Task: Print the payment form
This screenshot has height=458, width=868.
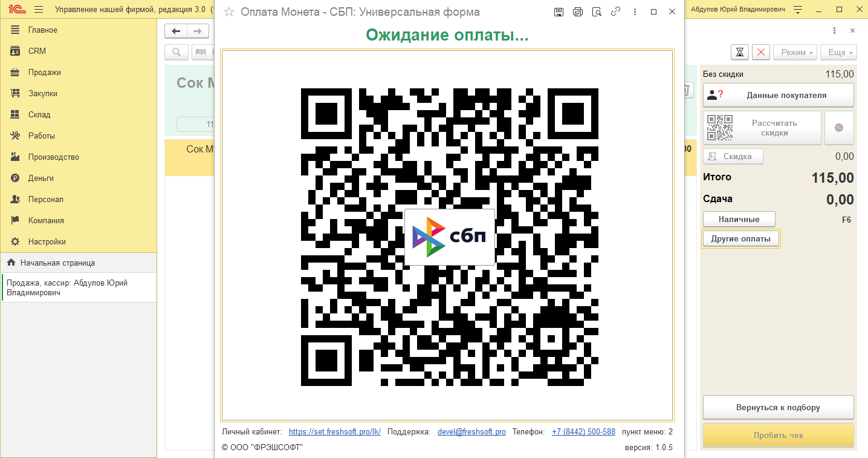Action: click(577, 11)
